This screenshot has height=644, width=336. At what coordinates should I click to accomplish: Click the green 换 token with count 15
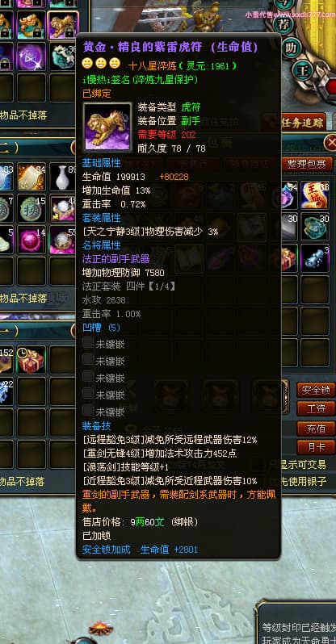[x=31, y=209]
